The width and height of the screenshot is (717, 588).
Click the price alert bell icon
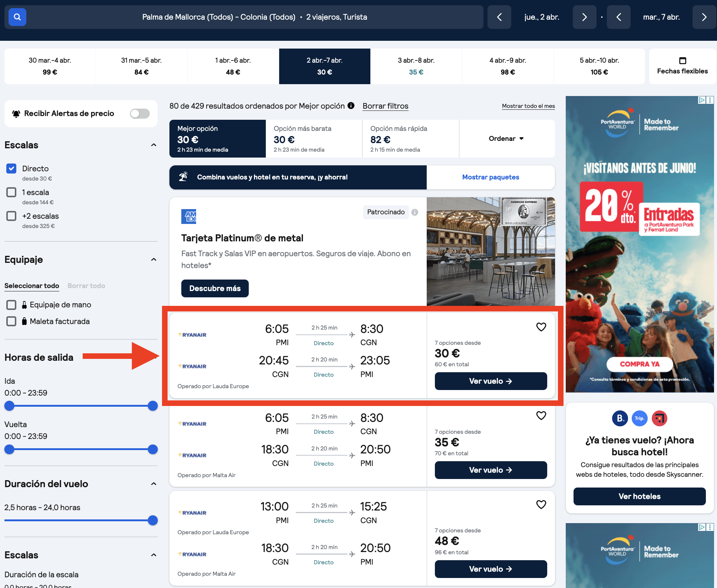coord(16,114)
